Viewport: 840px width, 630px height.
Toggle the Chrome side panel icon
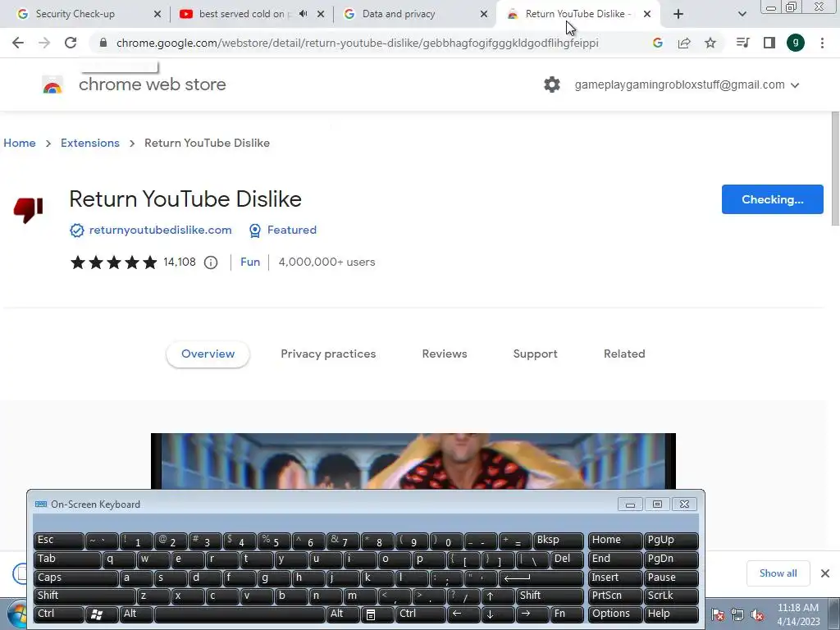tap(769, 43)
